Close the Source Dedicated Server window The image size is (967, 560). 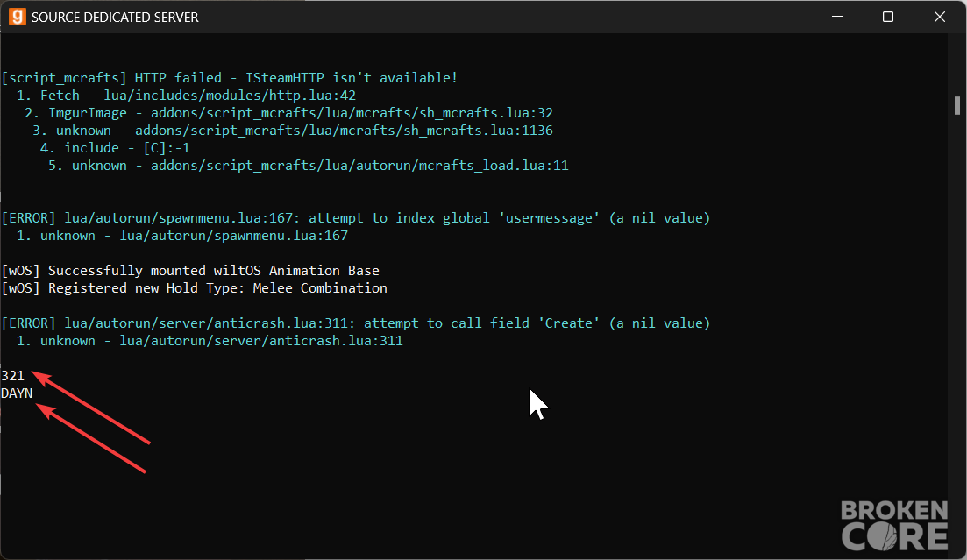click(939, 17)
